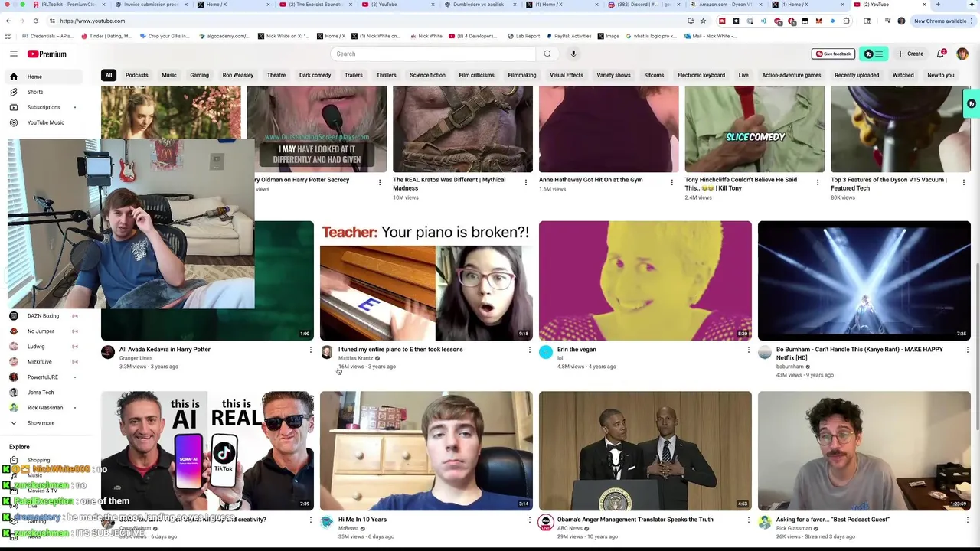Select the Science fiction filter chip
The image size is (980, 551).
(427, 75)
